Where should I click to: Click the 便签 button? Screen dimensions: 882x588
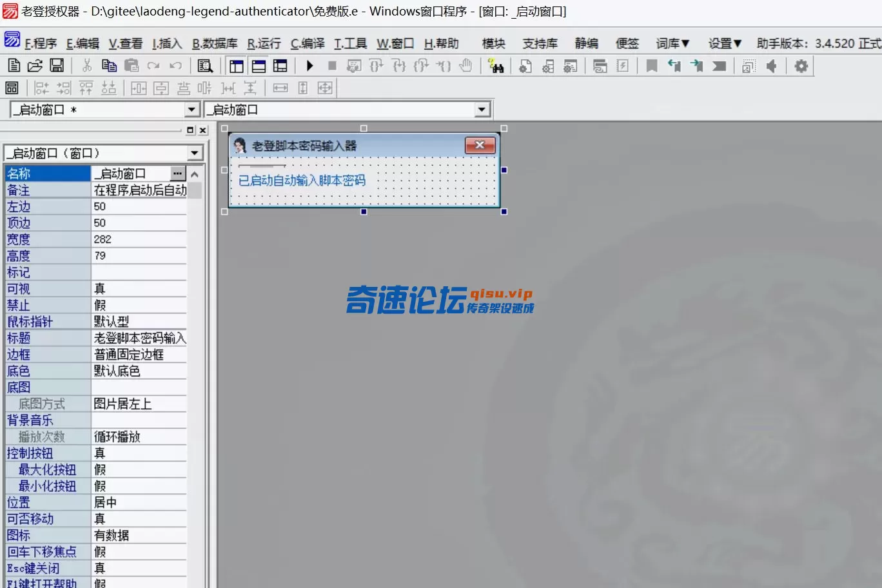[627, 43]
